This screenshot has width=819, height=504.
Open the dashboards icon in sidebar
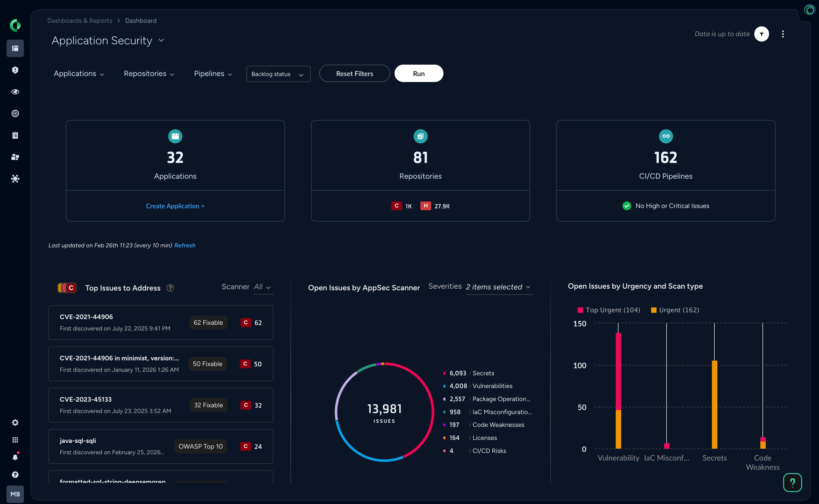[15, 48]
